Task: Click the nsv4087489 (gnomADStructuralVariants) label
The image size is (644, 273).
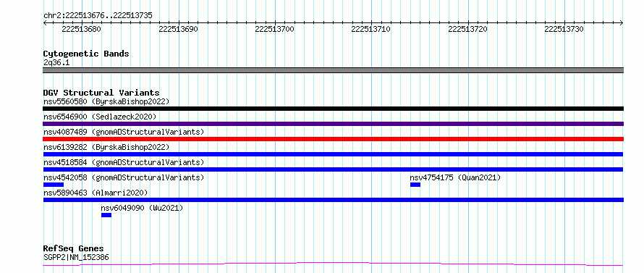Action: (x=124, y=132)
